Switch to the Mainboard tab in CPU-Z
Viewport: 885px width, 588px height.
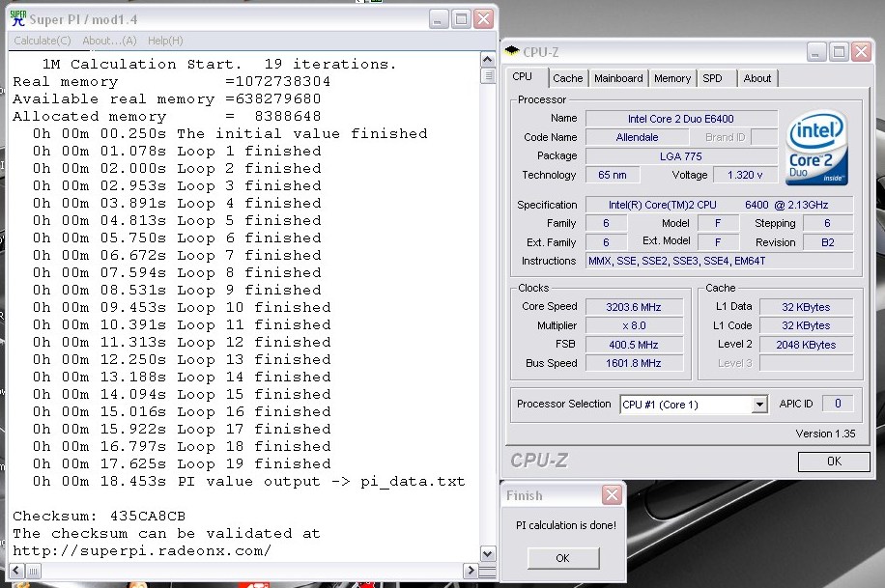618,78
